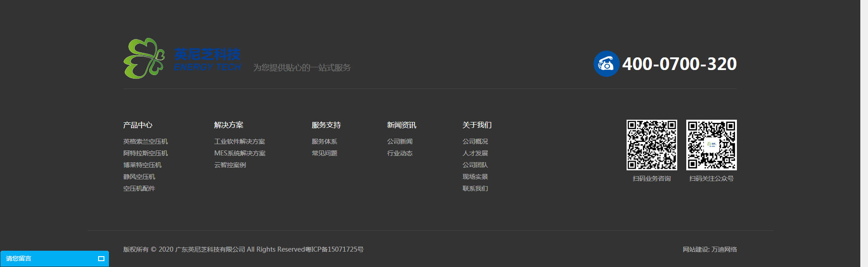The height and width of the screenshot is (267, 868).
Task: Click the 云智控案例 link
Action: [230, 165]
